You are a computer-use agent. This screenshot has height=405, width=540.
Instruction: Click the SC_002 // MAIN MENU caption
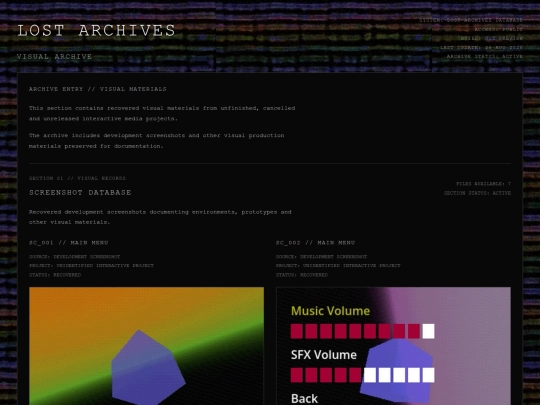click(315, 243)
